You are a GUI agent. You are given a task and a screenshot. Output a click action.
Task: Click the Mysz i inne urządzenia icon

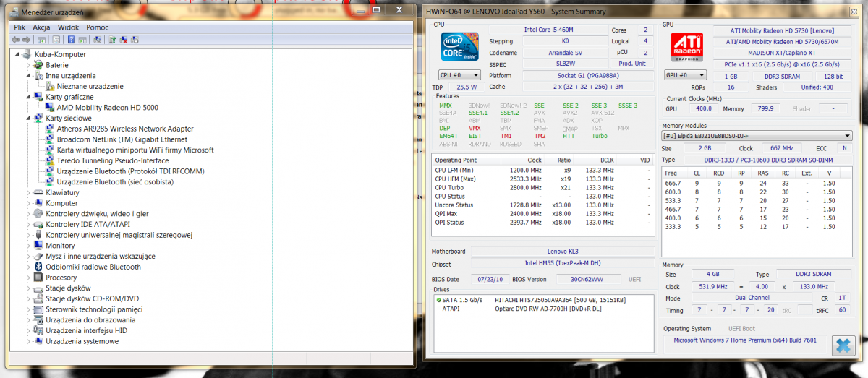coord(39,256)
